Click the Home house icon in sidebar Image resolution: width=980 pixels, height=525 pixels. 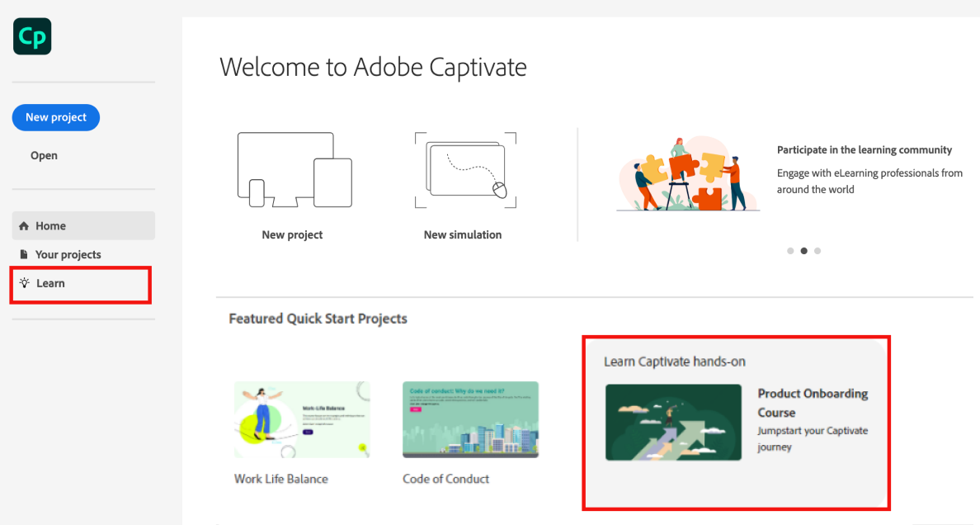coord(24,226)
